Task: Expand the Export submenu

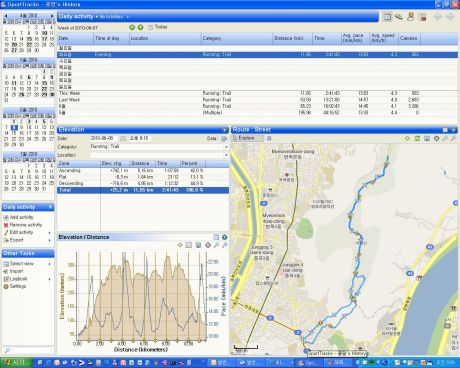Action: pyautogui.click(x=50, y=240)
